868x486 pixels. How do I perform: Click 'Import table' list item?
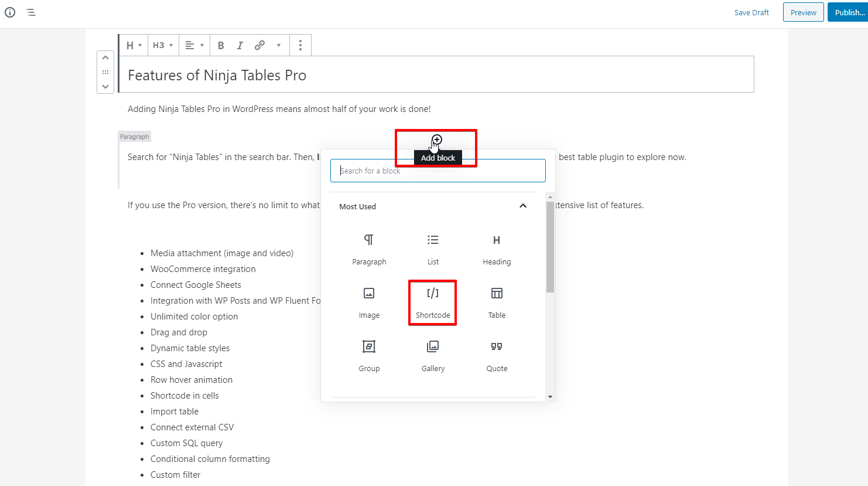click(175, 412)
